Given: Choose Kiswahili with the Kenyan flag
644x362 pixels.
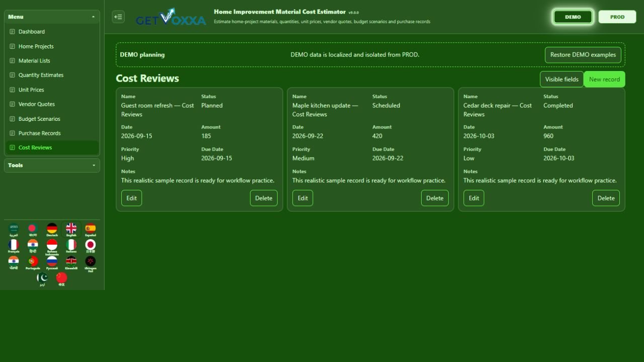Looking at the screenshot, I should click(x=71, y=262).
